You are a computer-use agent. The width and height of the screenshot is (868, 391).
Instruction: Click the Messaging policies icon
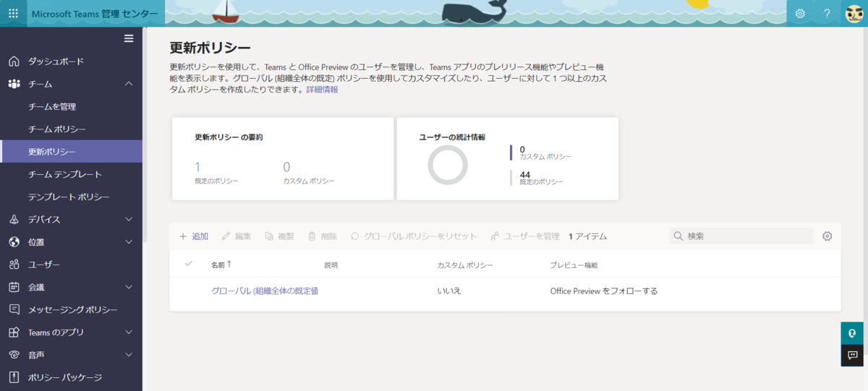tap(14, 309)
